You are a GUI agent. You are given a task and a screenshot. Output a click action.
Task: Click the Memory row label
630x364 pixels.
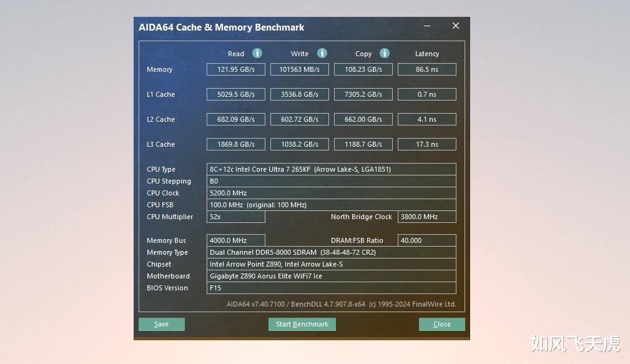click(159, 69)
